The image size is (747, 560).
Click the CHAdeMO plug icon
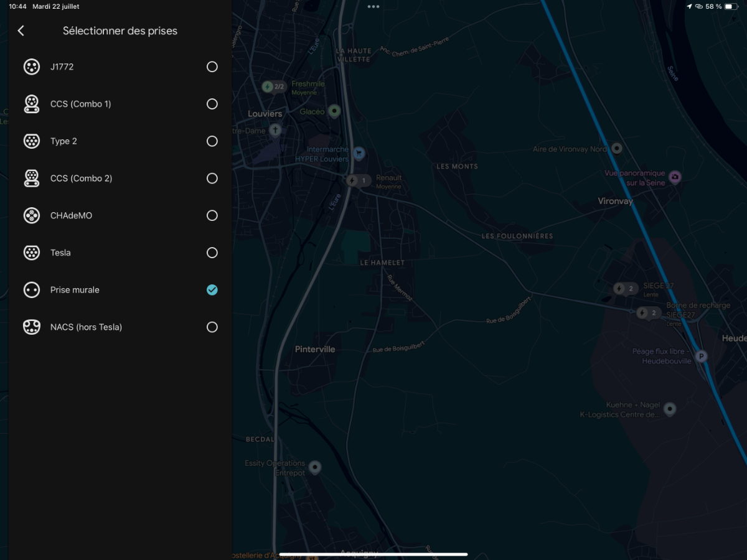(32, 215)
